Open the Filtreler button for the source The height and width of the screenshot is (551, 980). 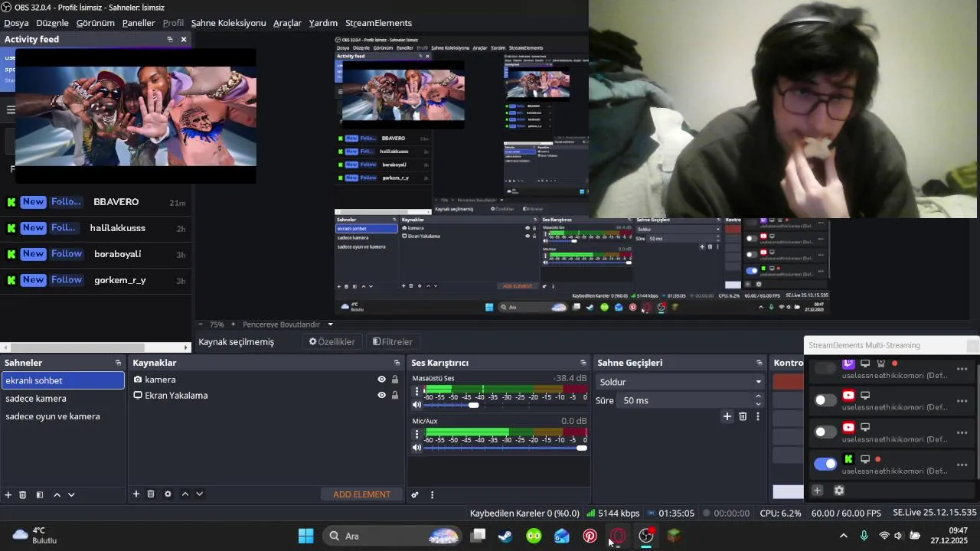(392, 342)
